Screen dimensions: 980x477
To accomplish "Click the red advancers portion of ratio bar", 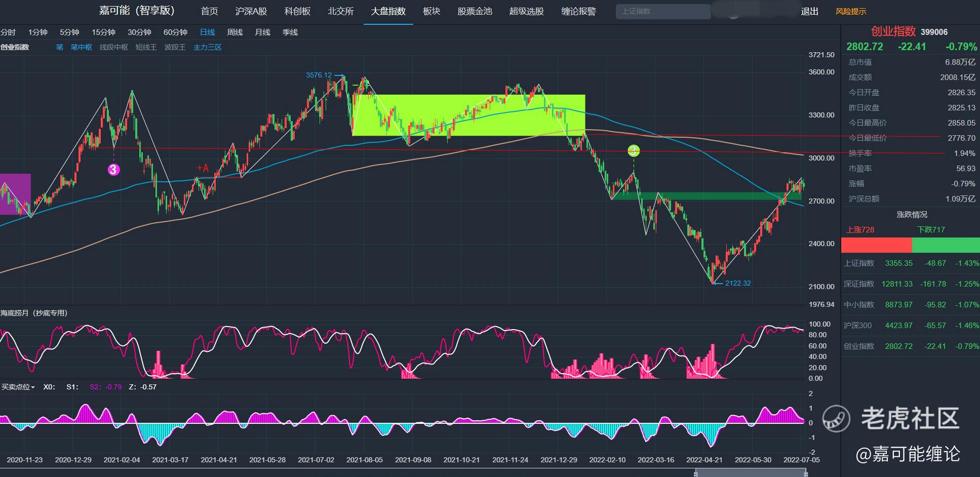I will 877,245.
